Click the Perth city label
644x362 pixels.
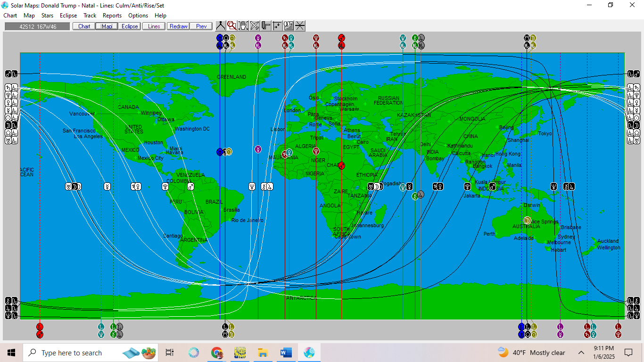click(x=489, y=234)
